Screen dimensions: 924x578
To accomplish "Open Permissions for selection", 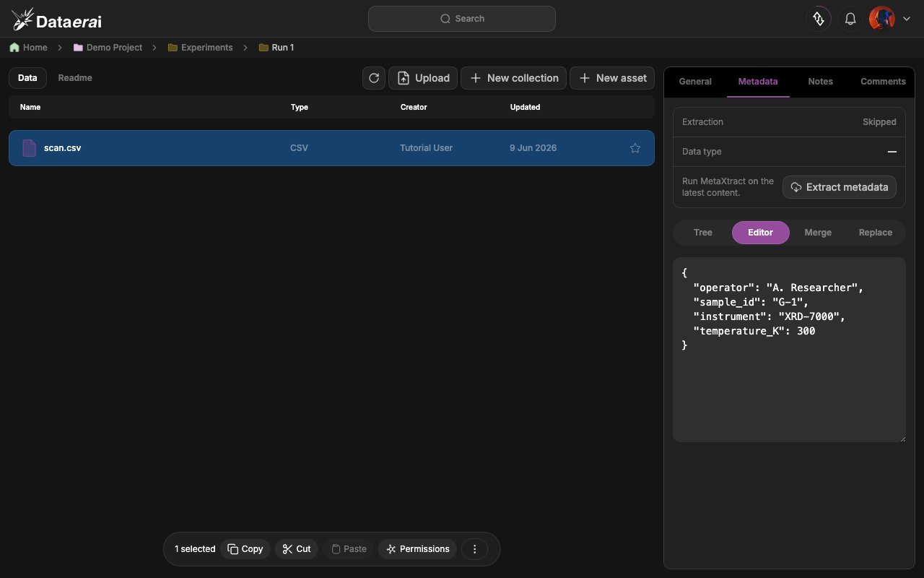I will pos(417,549).
